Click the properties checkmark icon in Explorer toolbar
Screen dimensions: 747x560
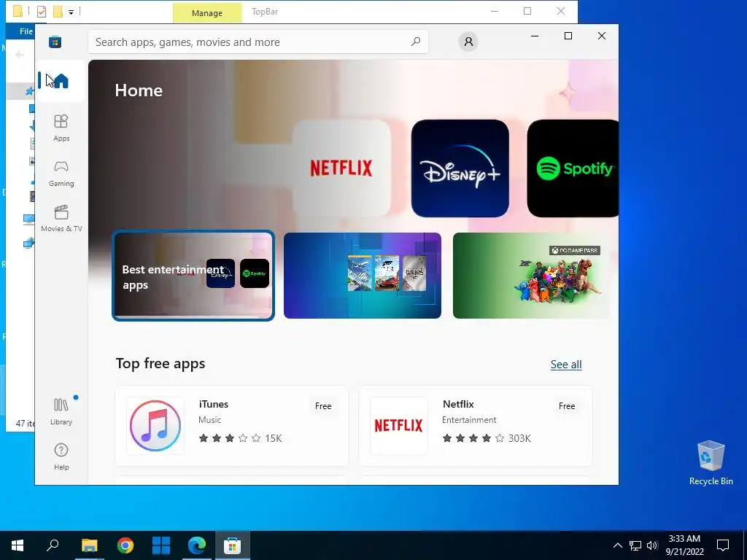(42, 12)
